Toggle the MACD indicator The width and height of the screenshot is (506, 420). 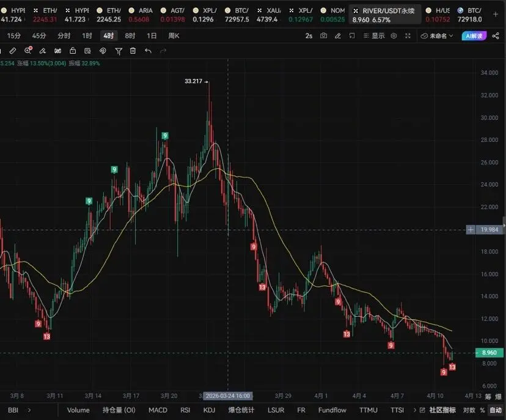coord(158,410)
